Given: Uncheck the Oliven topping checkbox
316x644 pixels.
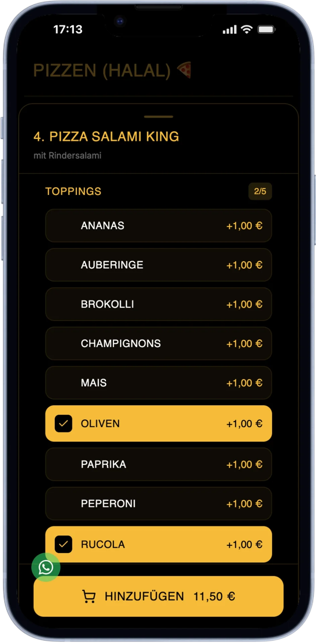Looking at the screenshot, I should (x=63, y=424).
